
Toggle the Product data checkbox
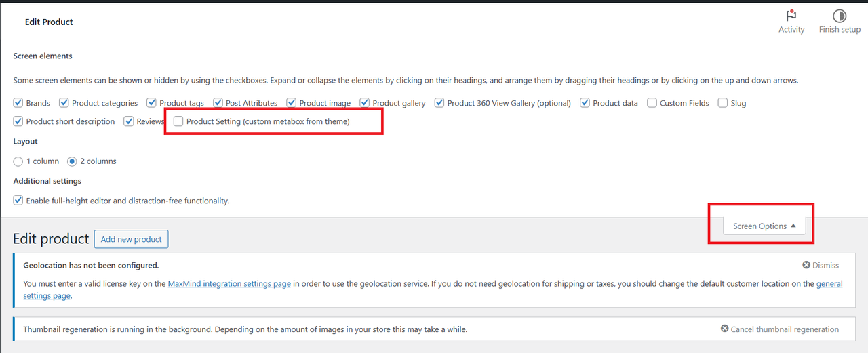tap(585, 103)
